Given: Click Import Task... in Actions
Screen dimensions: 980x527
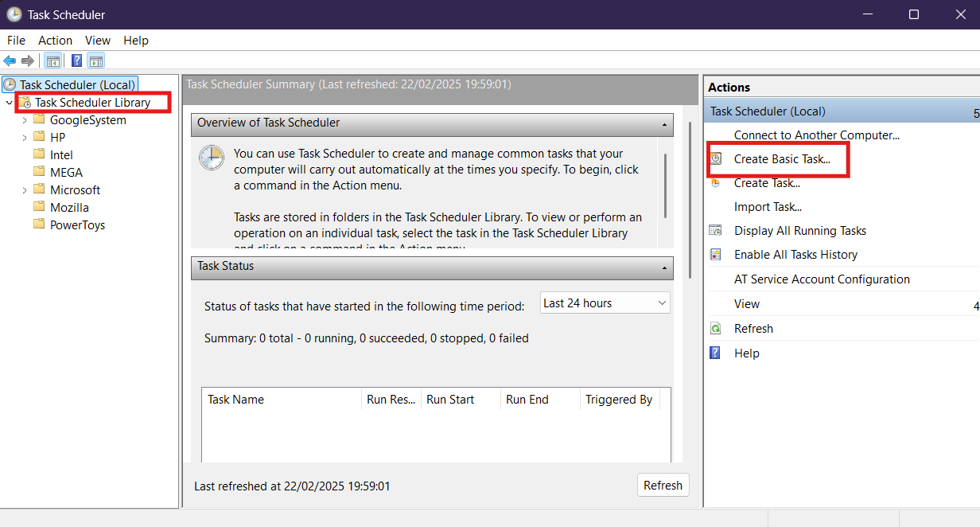Looking at the screenshot, I should click(x=768, y=207).
